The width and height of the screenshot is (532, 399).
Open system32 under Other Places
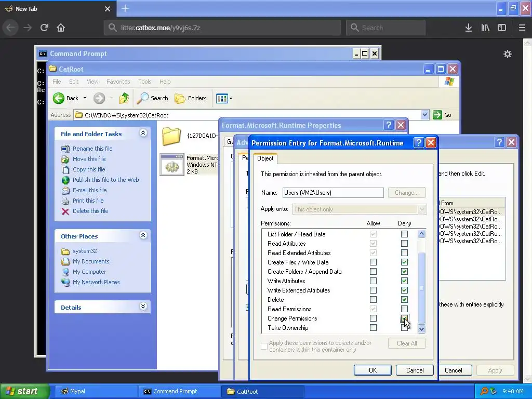click(85, 251)
